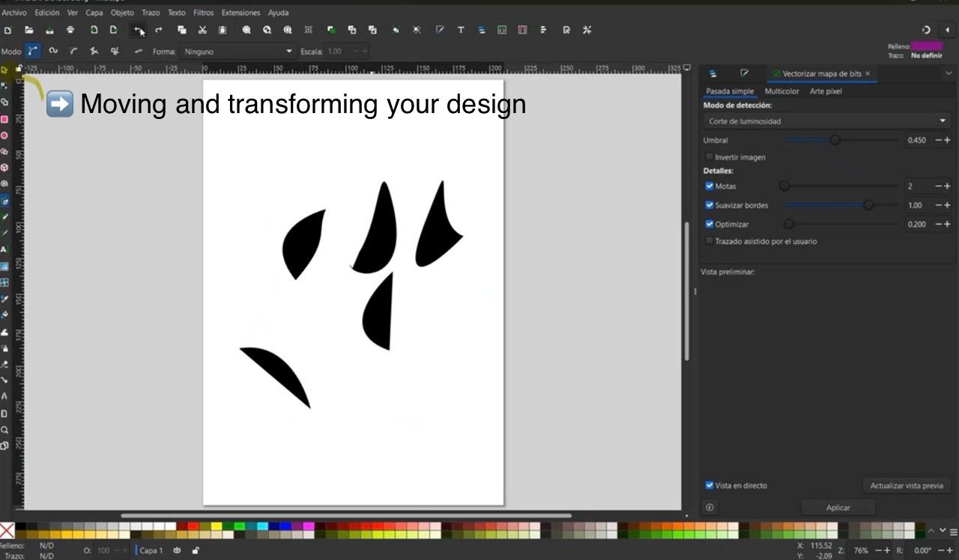Expand the dock panel chevron menu
The image size is (959, 560).
[949, 73]
